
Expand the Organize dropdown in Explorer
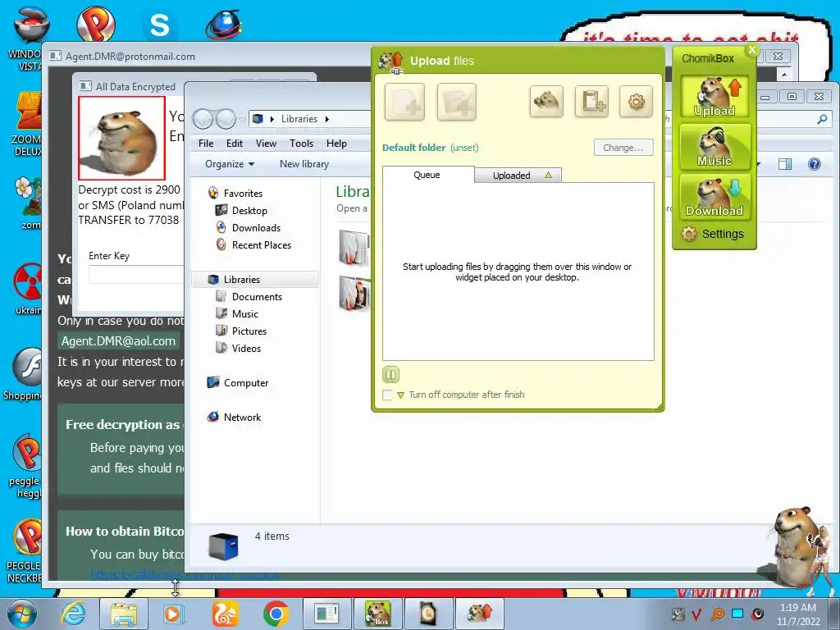[230, 164]
